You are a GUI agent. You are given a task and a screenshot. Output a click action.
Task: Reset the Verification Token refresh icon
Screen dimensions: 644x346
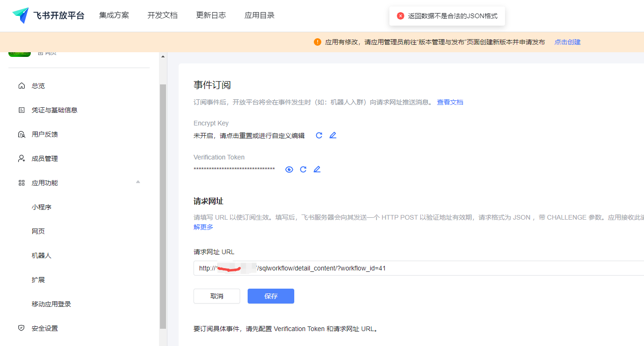coord(303,169)
